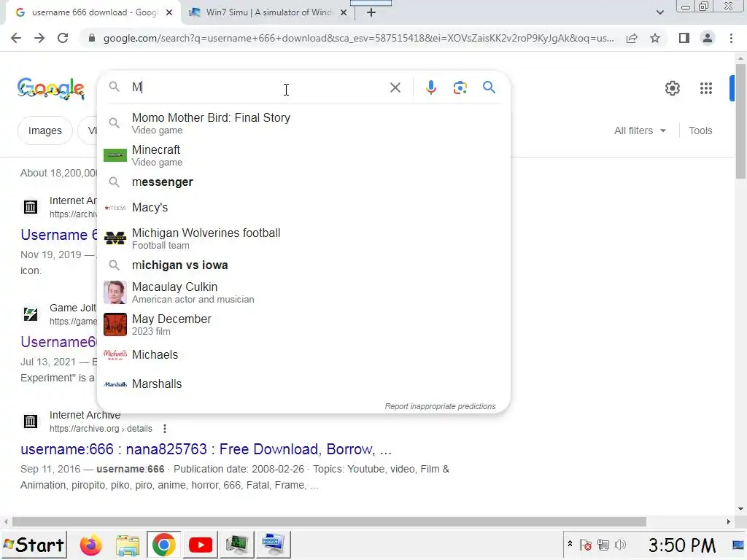Select Michigan Wolverines football suggestion

click(303, 238)
